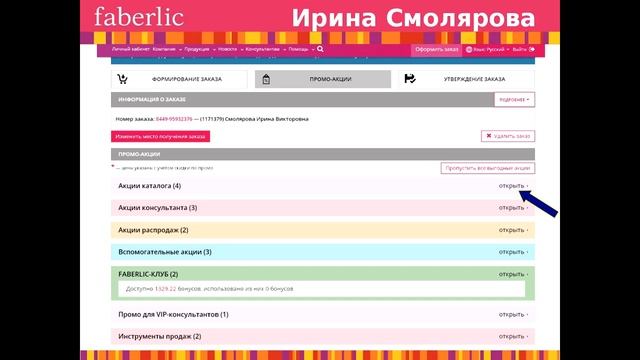640x360 pixels.
Task: Click the gray ПРОМО-АКЦИИ section header bar
Action: [323, 154]
